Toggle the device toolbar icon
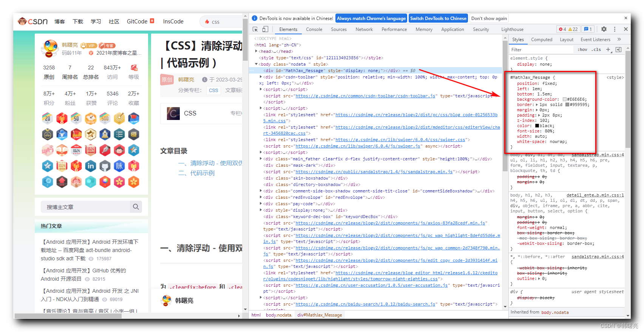Image resolution: width=644 pixels, height=332 pixels. click(x=265, y=29)
